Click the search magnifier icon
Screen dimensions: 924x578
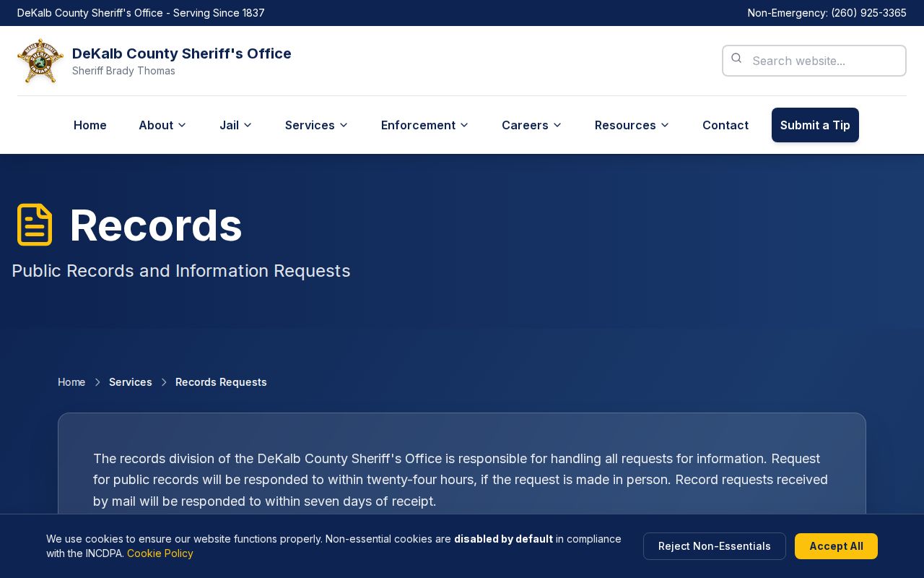[x=736, y=58]
